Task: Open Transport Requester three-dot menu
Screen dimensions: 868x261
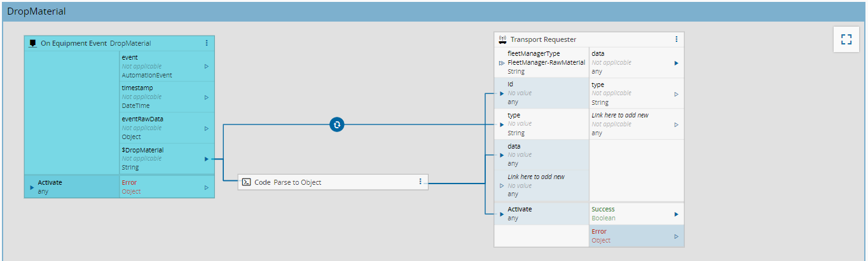Action: [x=676, y=39]
